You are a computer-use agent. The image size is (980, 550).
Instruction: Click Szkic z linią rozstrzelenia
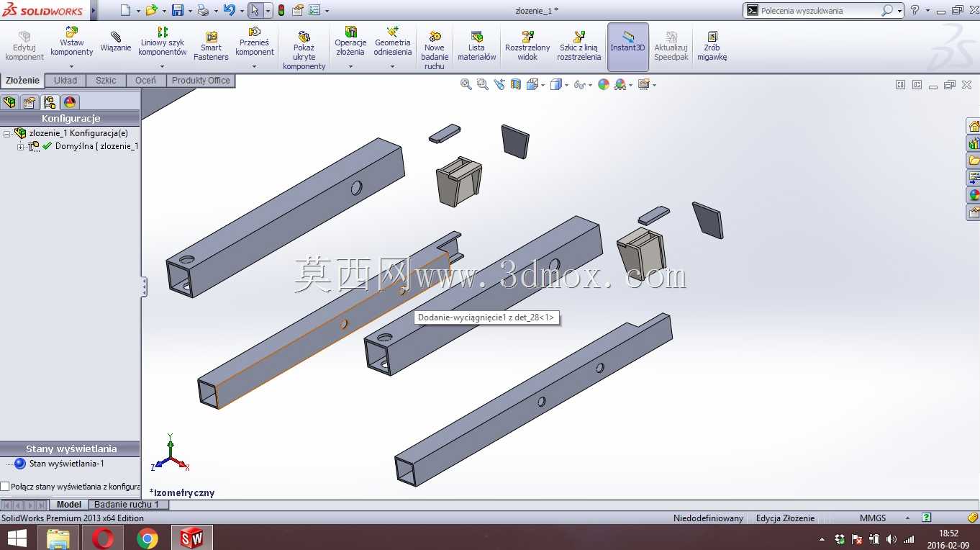pyautogui.click(x=579, y=46)
